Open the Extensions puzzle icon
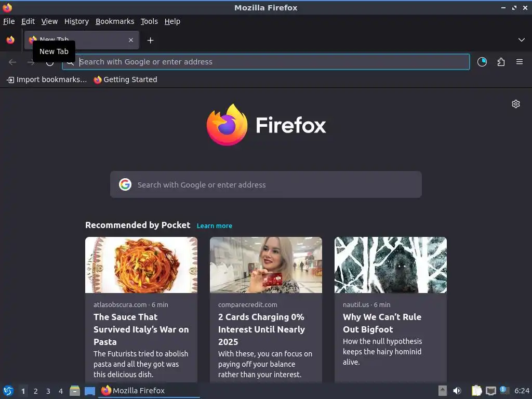The height and width of the screenshot is (399, 532). point(501,62)
